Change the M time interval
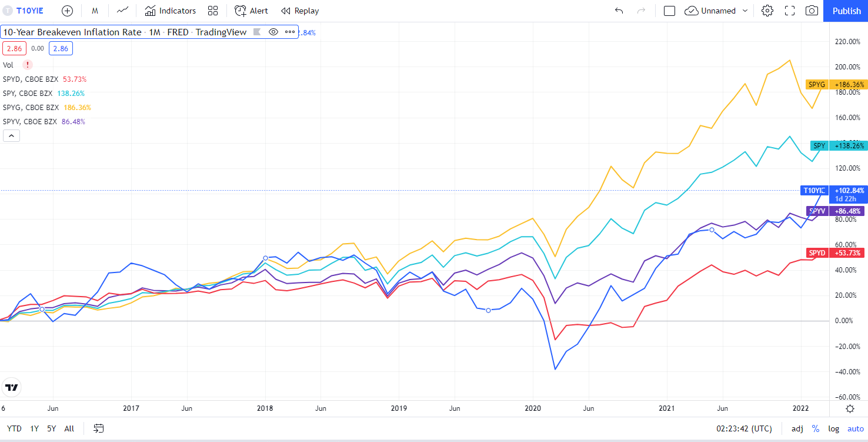The height and width of the screenshot is (442, 868). (x=95, y=11)
